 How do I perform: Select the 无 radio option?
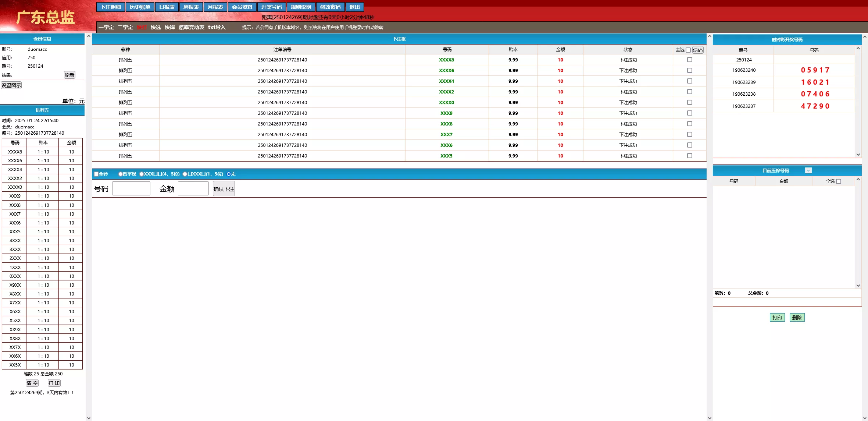(x=229, y=174)
